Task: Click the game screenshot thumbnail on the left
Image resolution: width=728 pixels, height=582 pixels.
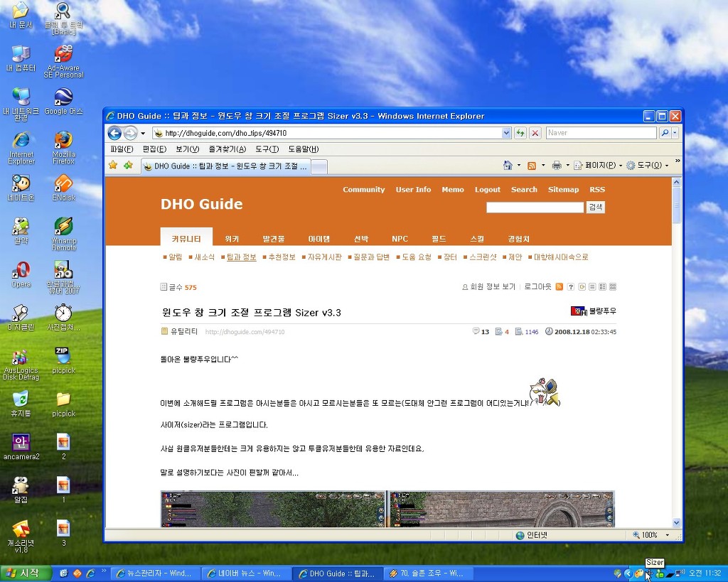Action: [273, 509]
